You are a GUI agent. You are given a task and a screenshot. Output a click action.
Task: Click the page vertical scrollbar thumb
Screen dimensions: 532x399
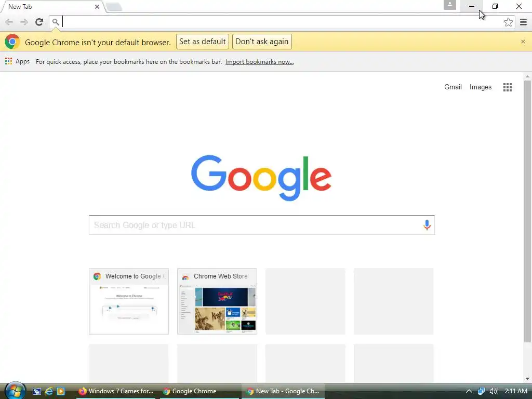[x=527, y=211]
